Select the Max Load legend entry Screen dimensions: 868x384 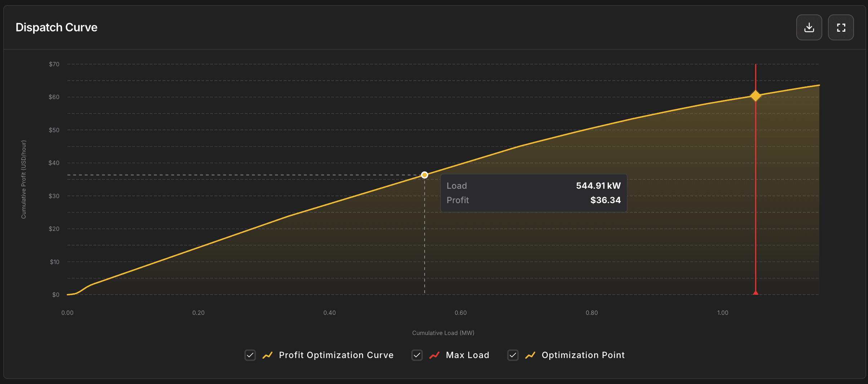468,355
